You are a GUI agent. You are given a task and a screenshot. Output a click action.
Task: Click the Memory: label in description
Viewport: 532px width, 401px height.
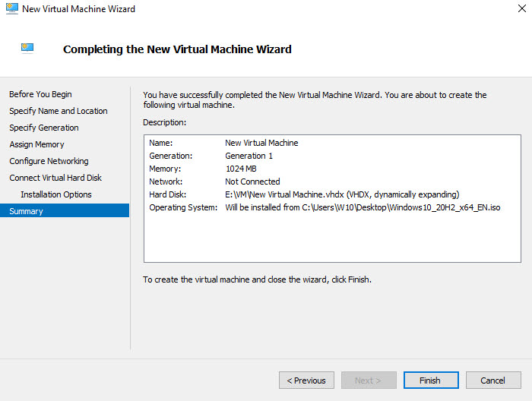pos(165,169)
